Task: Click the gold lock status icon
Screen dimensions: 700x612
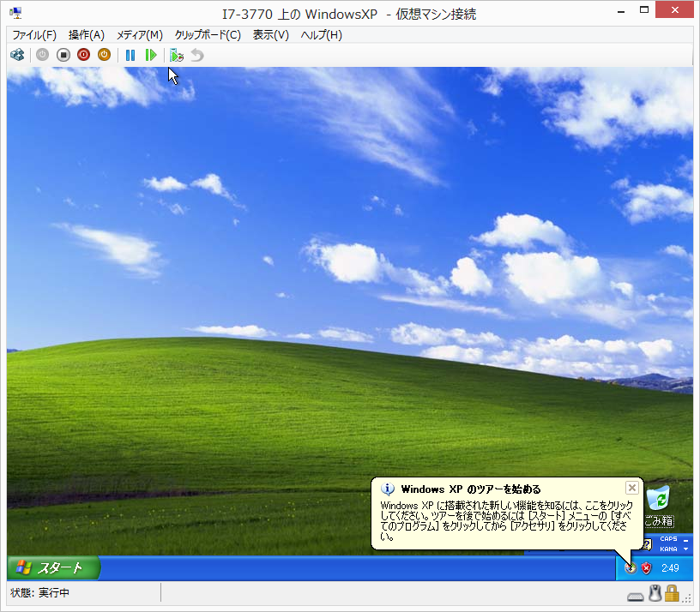Action: click(672, 593)
